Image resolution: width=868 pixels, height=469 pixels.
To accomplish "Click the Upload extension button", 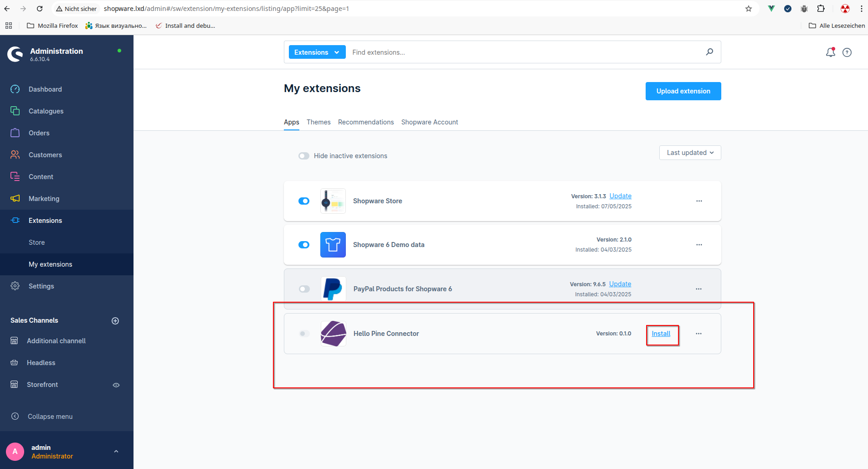I will pyautogui.click(x=683, y=91).
